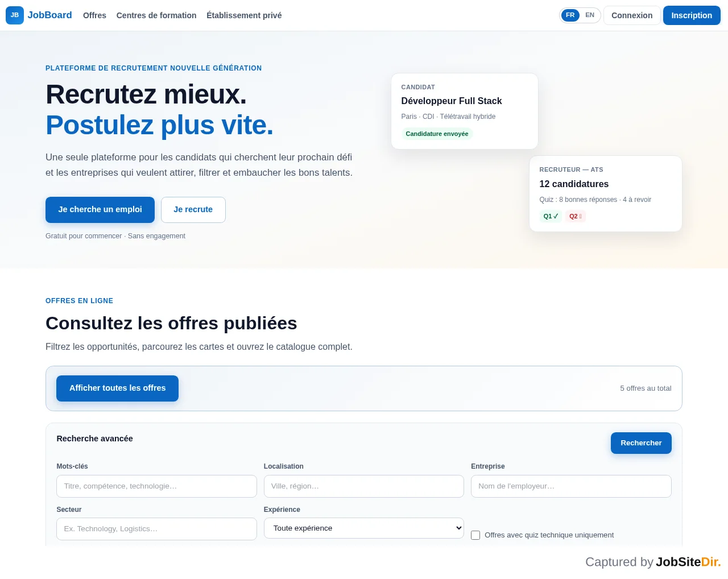Click the 'Recherche avancée' heading
Viewport: 728px width, 579px height.
[x=94, y=439]
